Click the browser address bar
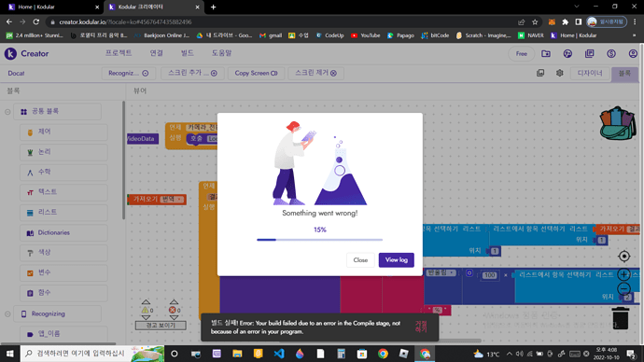The image size is (644, 362). pyautogui.click(x=284, y=21)
